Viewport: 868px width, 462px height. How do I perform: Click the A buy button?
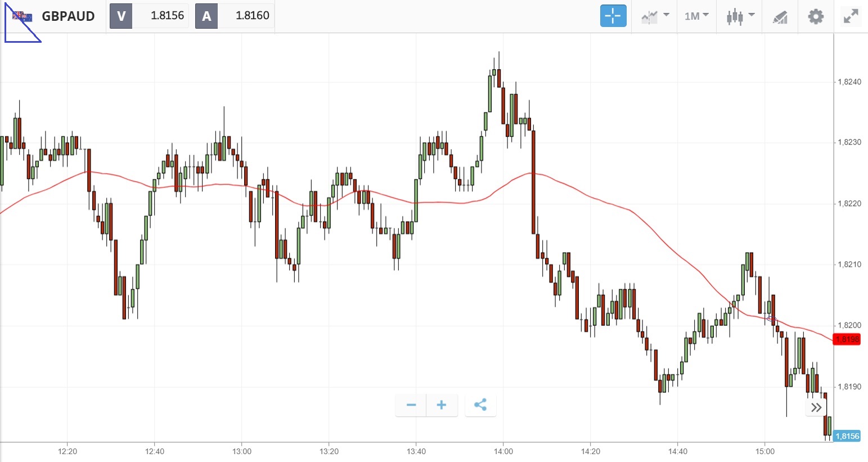click(206, 16)
